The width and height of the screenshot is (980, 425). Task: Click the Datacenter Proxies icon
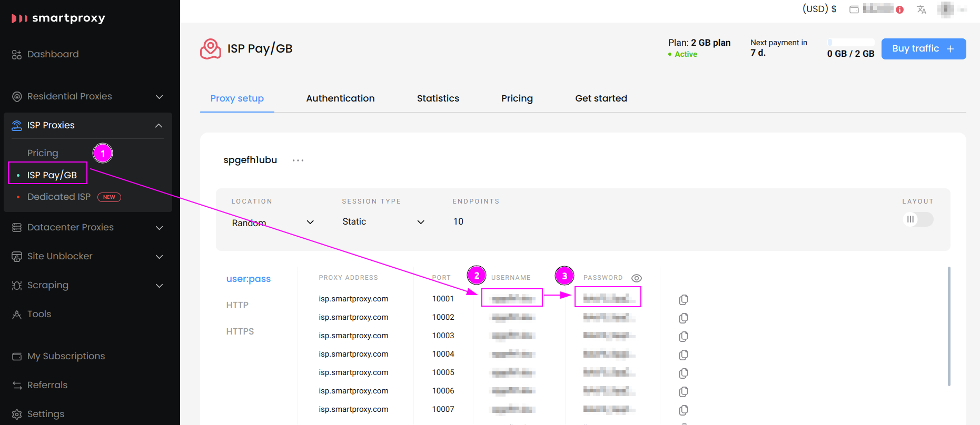tap(17, 227)
